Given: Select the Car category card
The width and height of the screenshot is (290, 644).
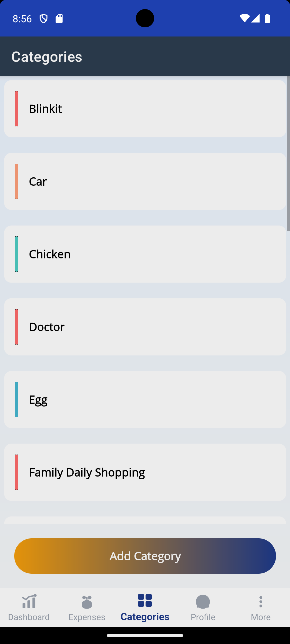Looking at the screenshot, I should pyautogui.click(x=145, y=181).
